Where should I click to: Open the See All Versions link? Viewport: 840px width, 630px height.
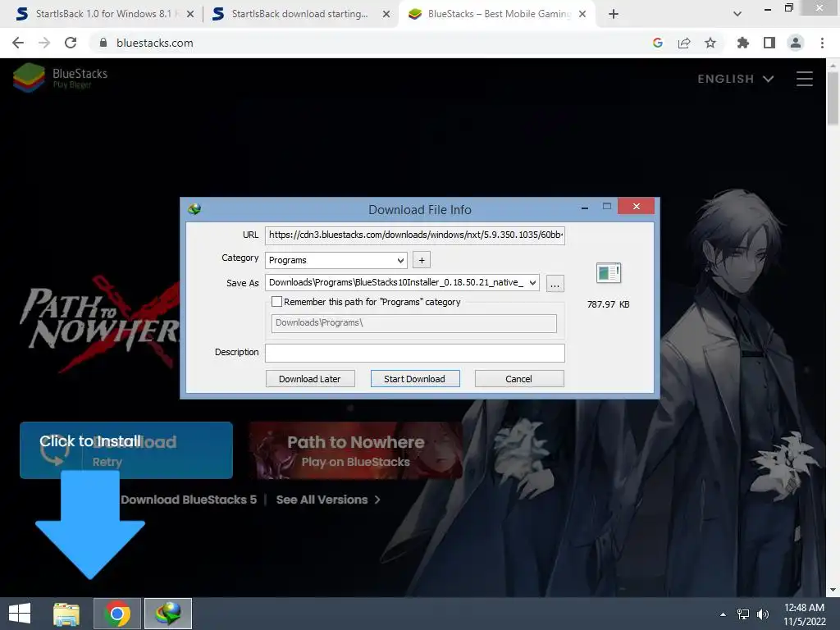pyautogui.click(x=328, y=500)
